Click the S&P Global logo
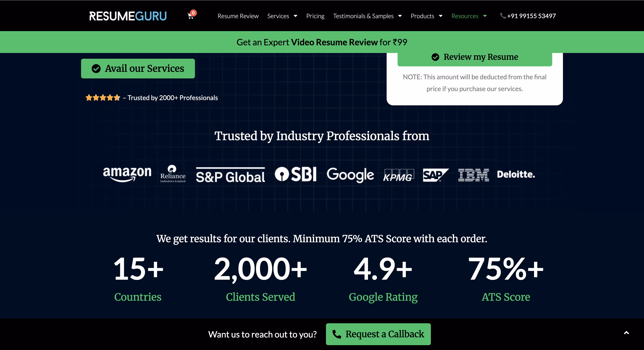Screen dimensions: 644x350 [x=230, y=175]
